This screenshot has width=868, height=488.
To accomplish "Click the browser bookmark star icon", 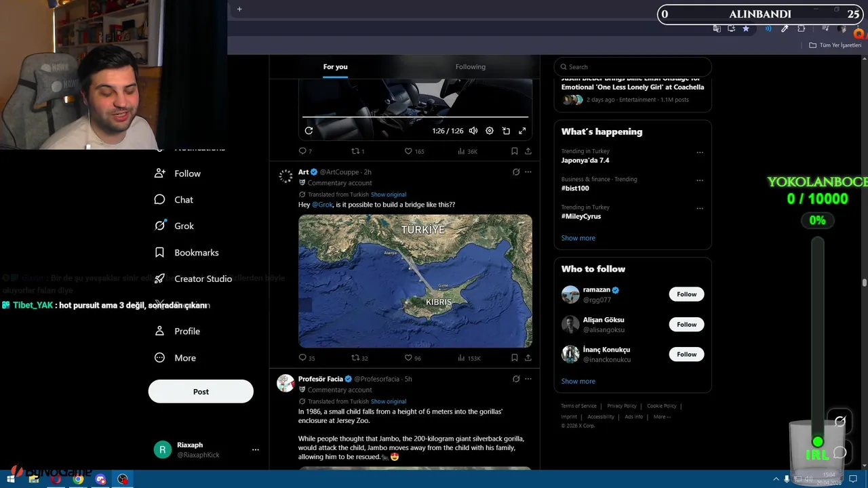I will pos(746,28).
